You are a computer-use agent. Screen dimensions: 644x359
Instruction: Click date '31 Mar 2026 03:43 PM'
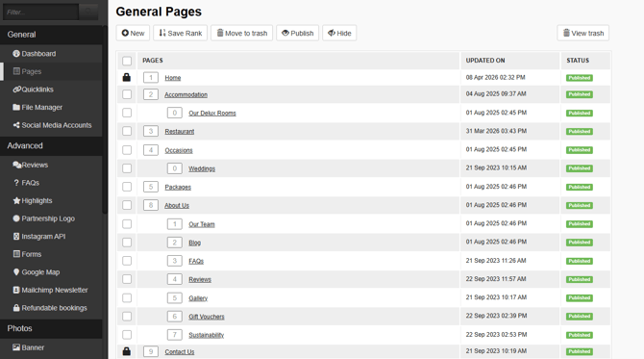[496, 131]
